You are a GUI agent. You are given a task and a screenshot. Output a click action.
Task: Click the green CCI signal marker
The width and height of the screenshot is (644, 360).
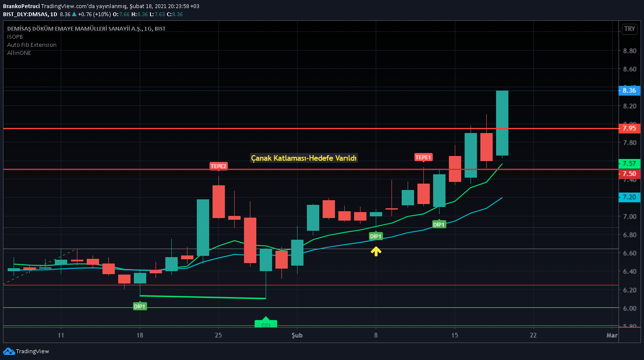click(266, 323)
